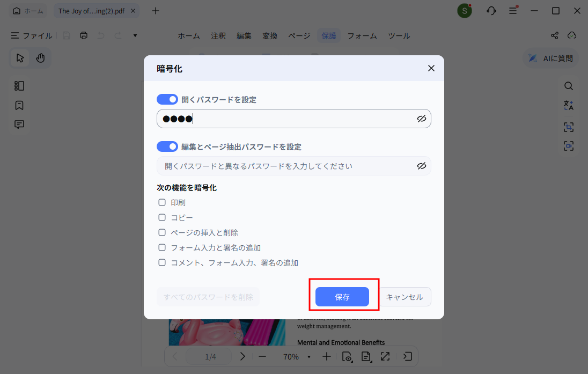Switch to the フォーム tab

click(x=362, y=35)
